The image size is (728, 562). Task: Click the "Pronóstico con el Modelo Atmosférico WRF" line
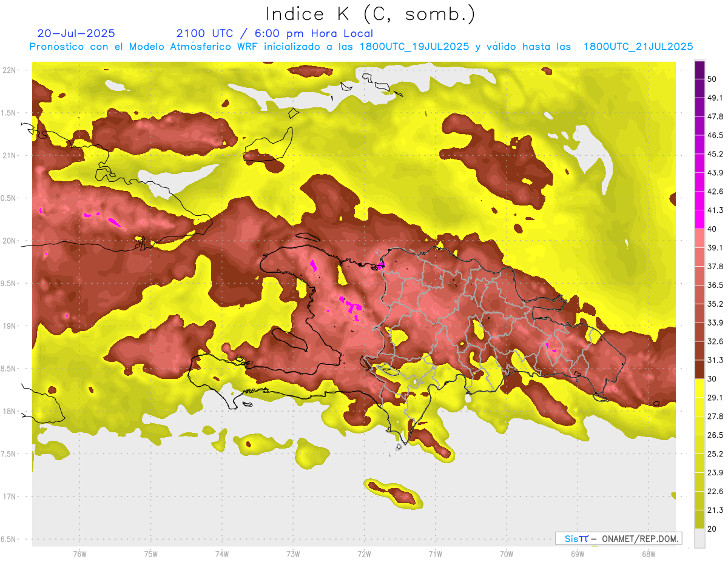pos(361,47)
